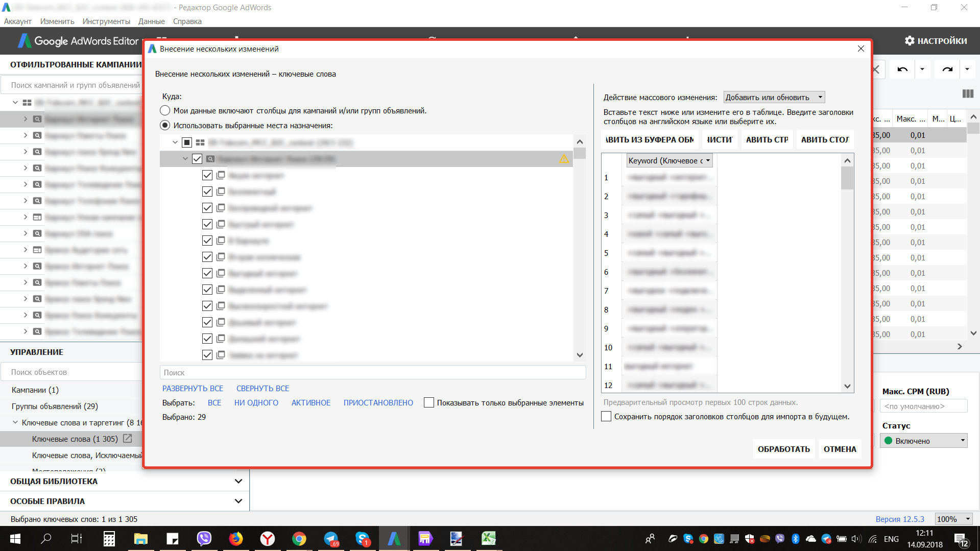Click the dialog's Поиск search field
Viewport: 980px width, 551px height.
[373, 372]
